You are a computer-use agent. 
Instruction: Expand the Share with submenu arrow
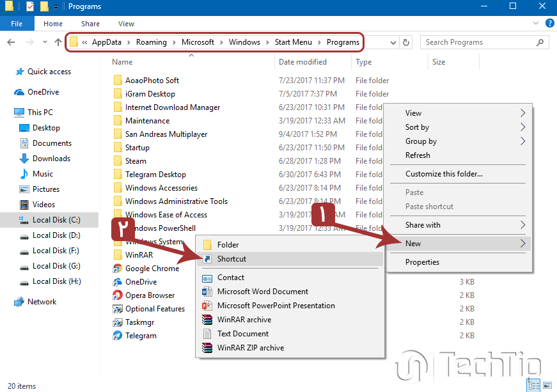(522, 225)
